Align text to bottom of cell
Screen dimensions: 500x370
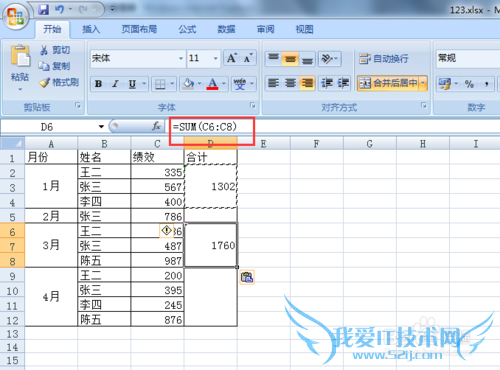[307, 59]
